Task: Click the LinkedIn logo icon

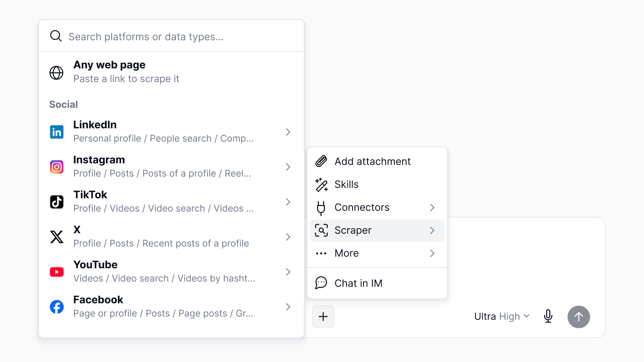Action: pos(57,132)
